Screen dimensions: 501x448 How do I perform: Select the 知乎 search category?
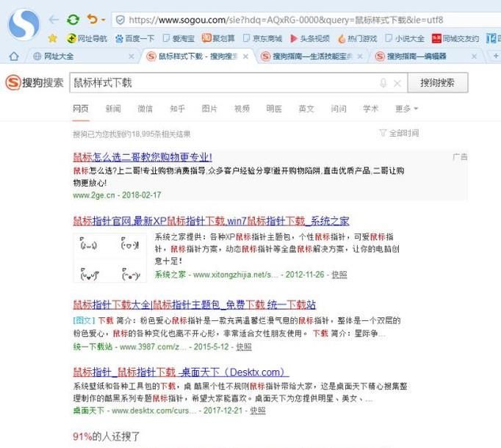pos(177,109)
